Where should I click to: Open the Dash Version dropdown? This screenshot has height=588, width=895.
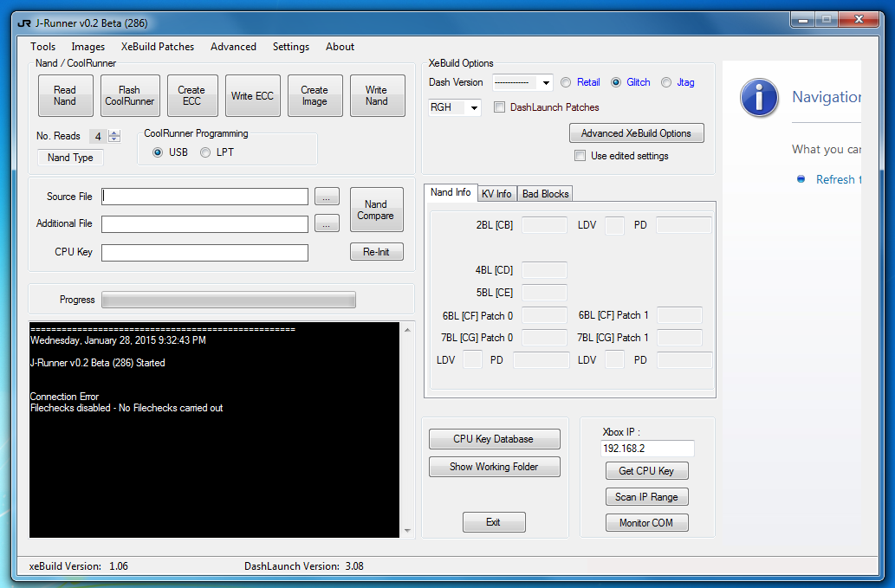point(546,82)
